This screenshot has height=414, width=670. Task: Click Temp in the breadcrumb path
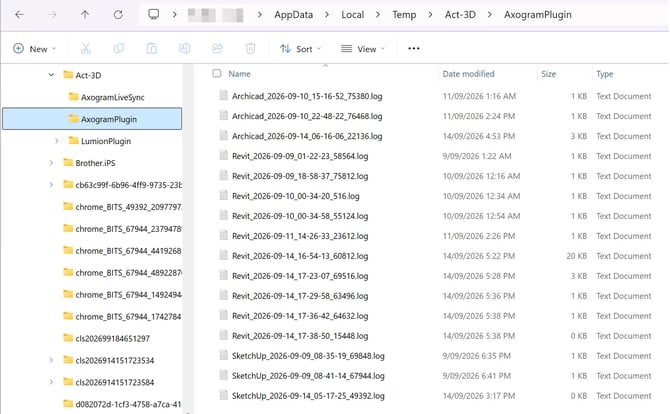pyautogui.click(x=404, y=15)
